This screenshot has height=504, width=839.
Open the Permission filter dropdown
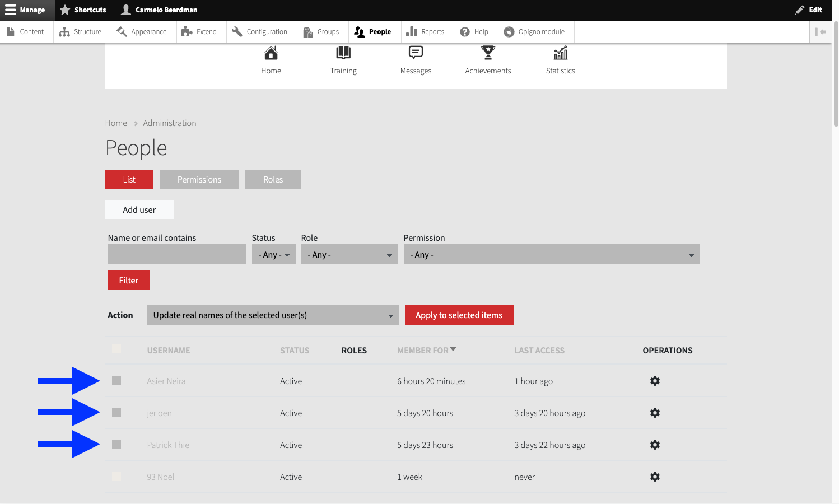point(552,254)
